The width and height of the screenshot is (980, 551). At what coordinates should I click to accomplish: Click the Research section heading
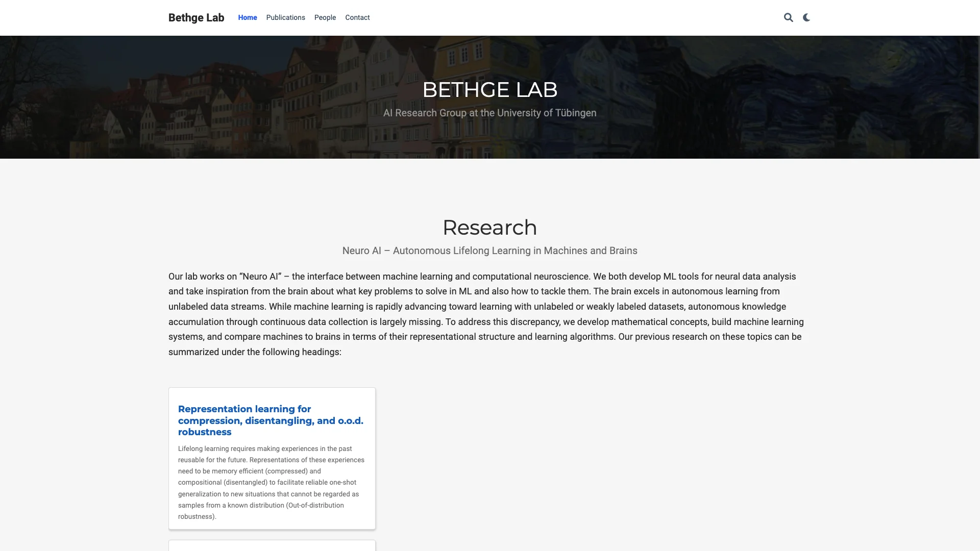point(490,228)
